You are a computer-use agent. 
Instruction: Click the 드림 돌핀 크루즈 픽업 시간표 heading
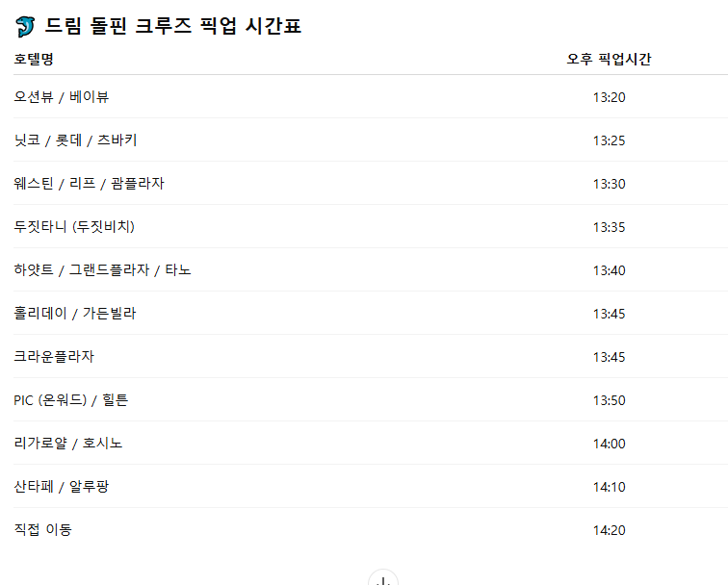tap(173, 26)
